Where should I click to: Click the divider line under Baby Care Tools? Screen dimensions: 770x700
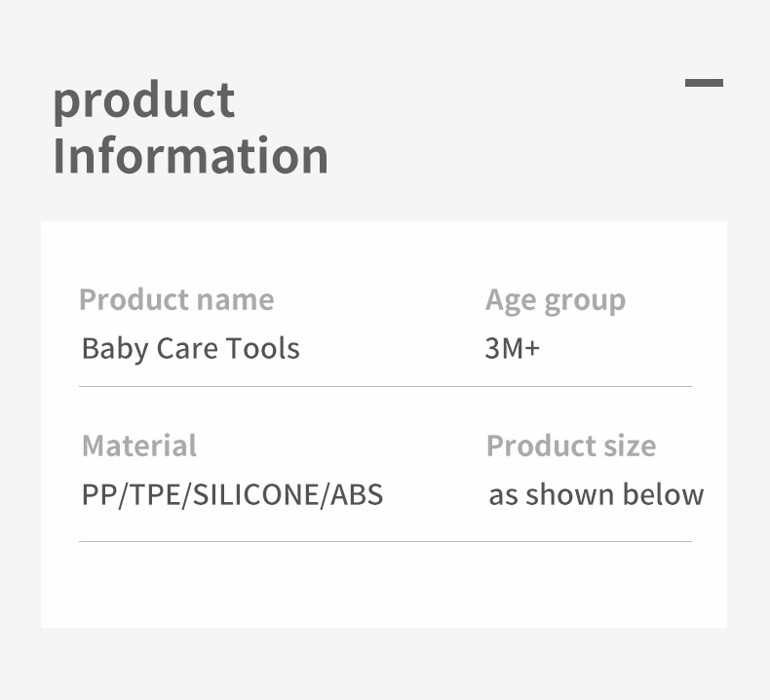pos(385,386)
